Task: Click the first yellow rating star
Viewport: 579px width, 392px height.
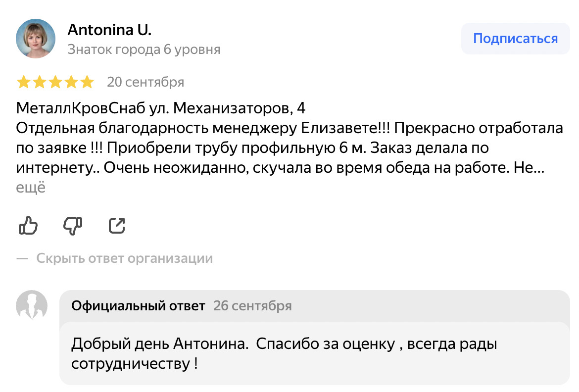Action: 24,82
